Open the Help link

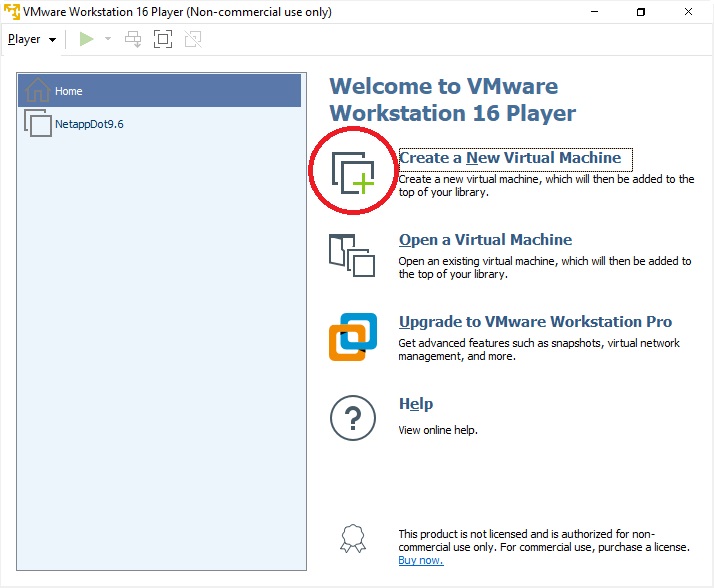tap(416, 404)
